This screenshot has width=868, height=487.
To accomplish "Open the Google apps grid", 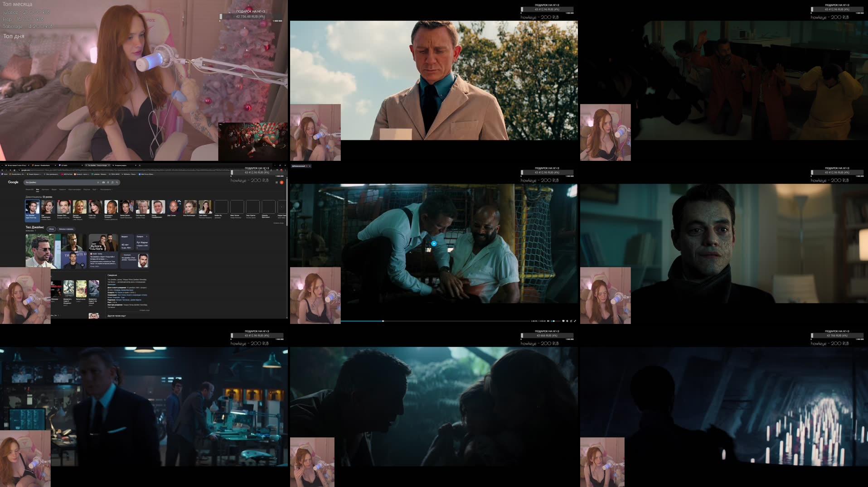I will click(x=276, y=183).
